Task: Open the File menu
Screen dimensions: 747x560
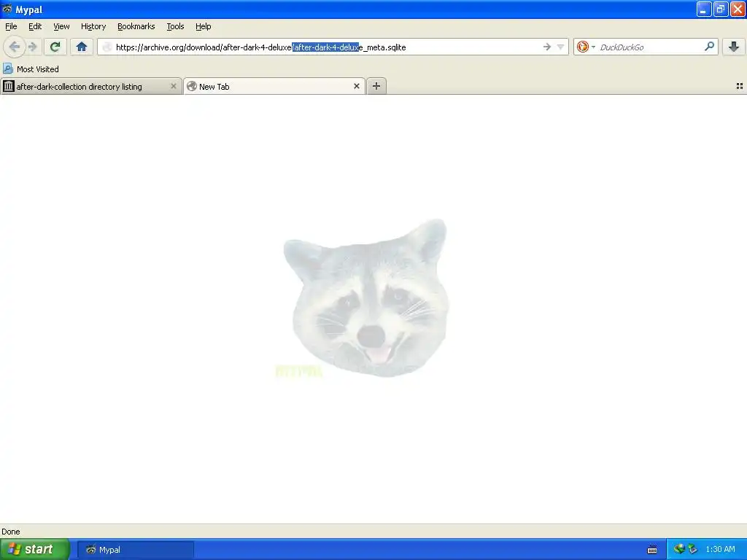Action: pos(11,26)
